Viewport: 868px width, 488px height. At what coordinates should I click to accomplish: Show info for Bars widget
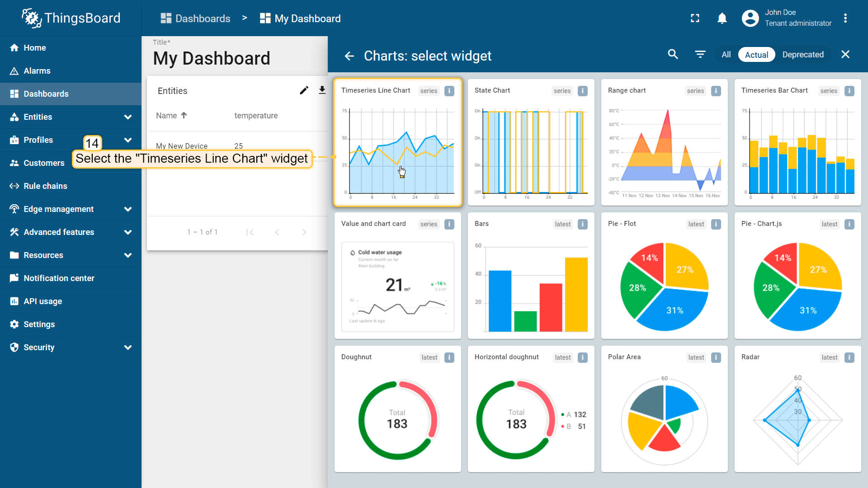pyautogui.click(x=582, y=224)
